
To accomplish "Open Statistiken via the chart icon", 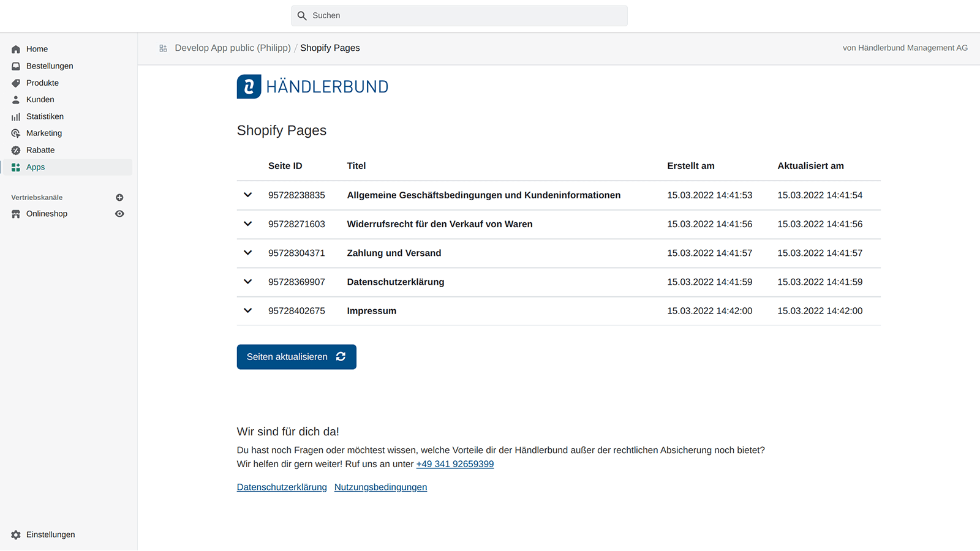I will (x=15, y=116).
